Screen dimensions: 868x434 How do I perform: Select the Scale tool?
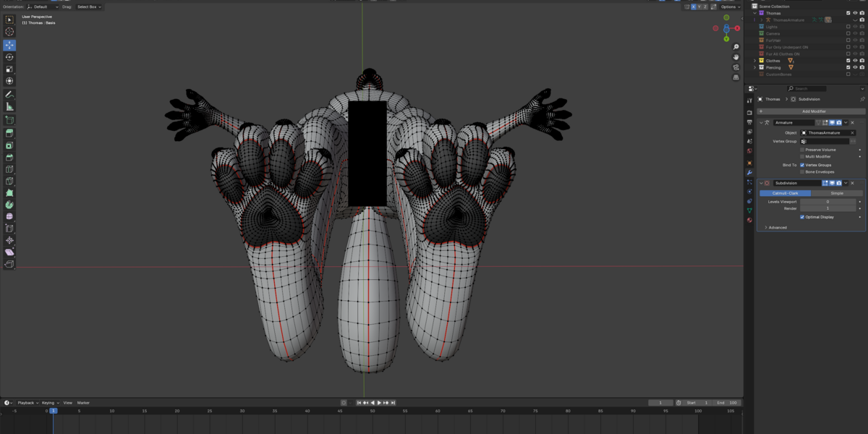9,69
